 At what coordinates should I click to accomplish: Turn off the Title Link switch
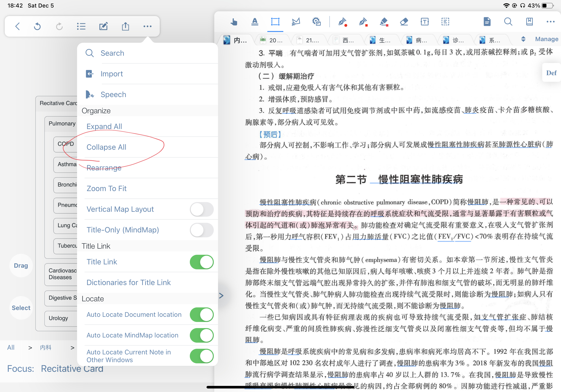pos(202,262)
